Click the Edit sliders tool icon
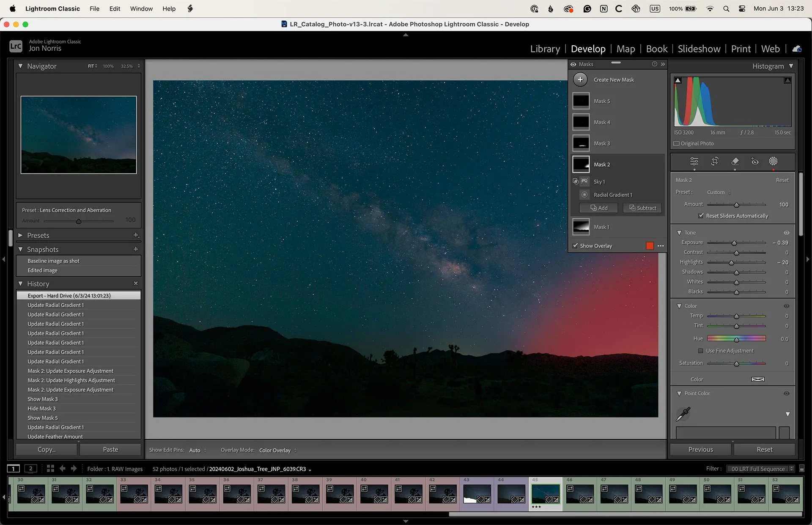The width and height of the screenshot is (812, 525). pos(694,161)
